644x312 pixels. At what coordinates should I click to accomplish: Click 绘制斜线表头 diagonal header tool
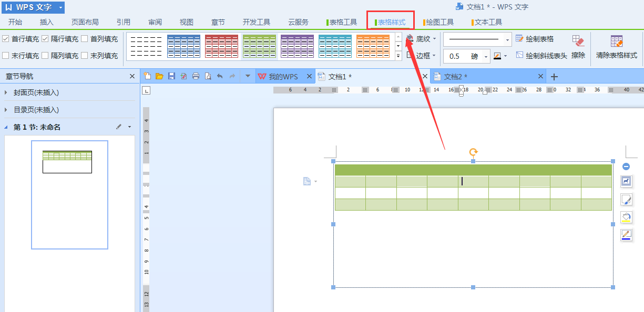click(541, 55)
